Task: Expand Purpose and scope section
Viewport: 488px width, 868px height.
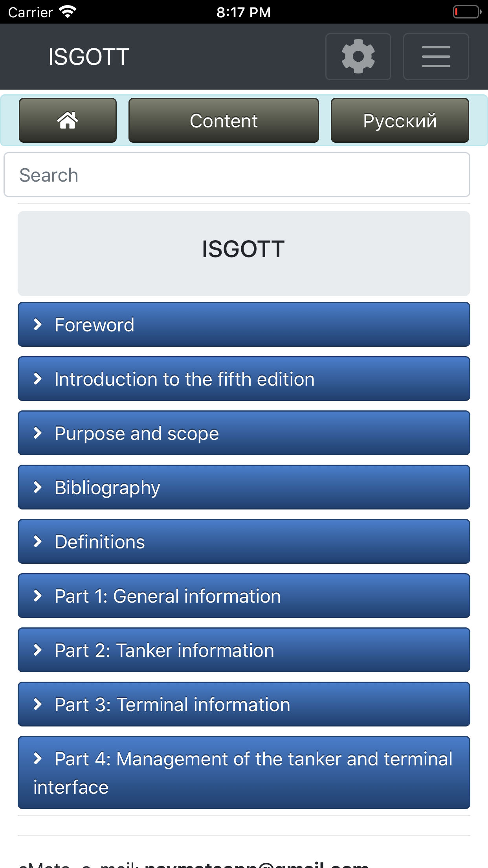Action: pyautogui.click(x=244, y=433)
